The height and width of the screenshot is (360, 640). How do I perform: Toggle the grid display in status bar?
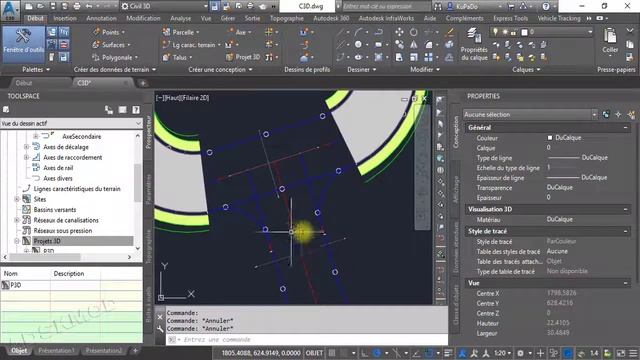(332, 353)
